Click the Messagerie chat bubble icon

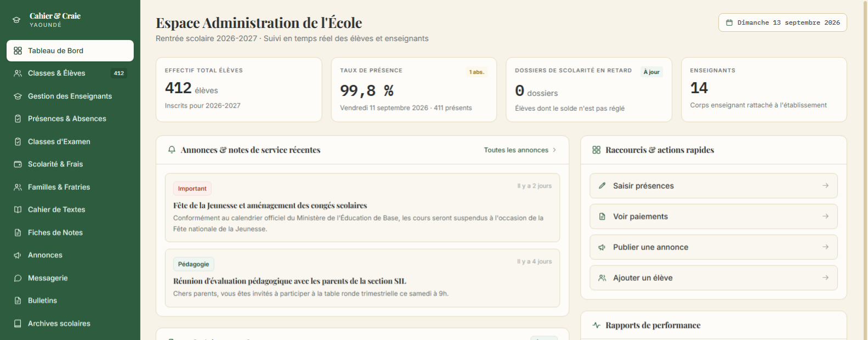click(x=18, y=278)
